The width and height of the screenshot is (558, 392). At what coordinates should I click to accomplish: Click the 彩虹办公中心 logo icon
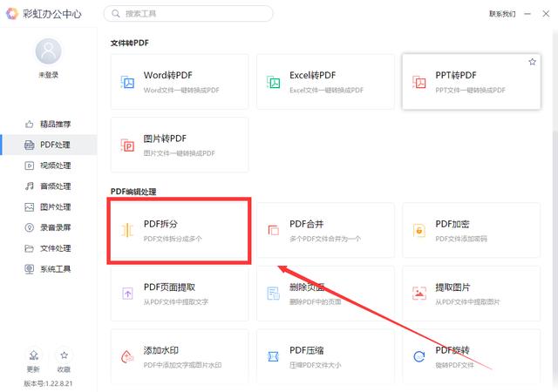[x=11, y=14]
